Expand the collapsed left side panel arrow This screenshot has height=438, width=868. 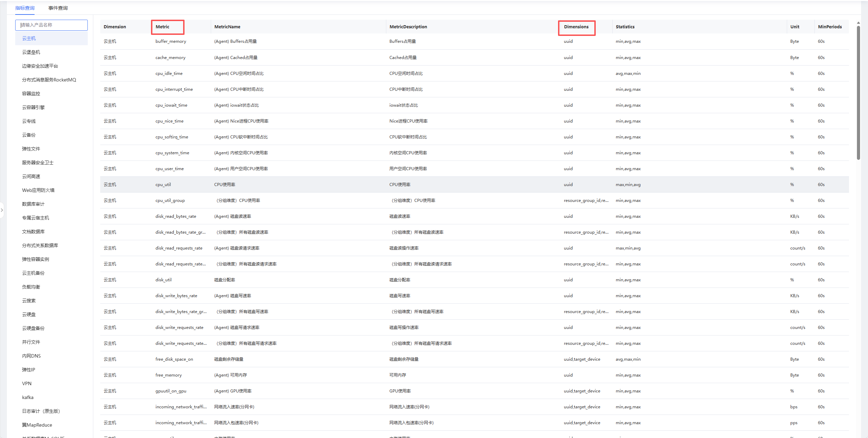pyautogui.click(x=2, y=210)
